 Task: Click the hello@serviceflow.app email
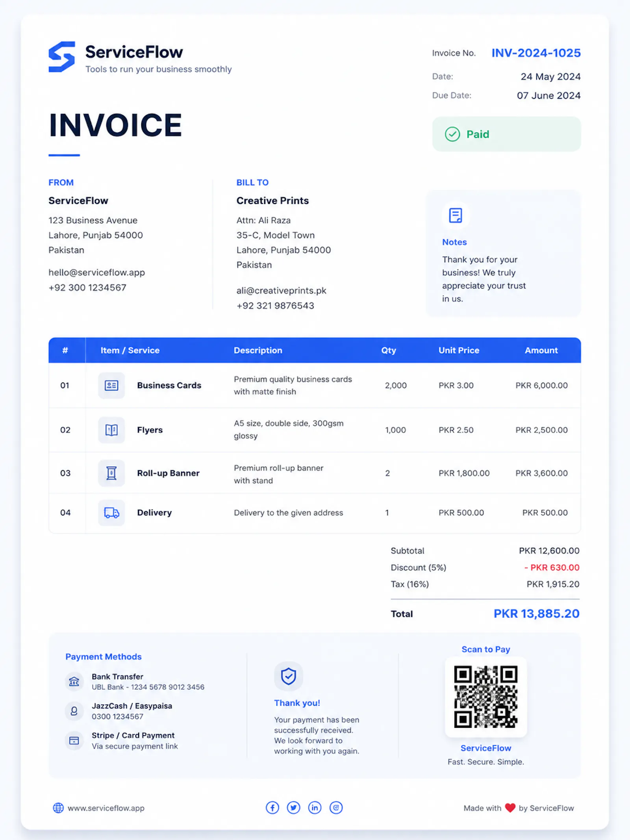tap(96, 273)
